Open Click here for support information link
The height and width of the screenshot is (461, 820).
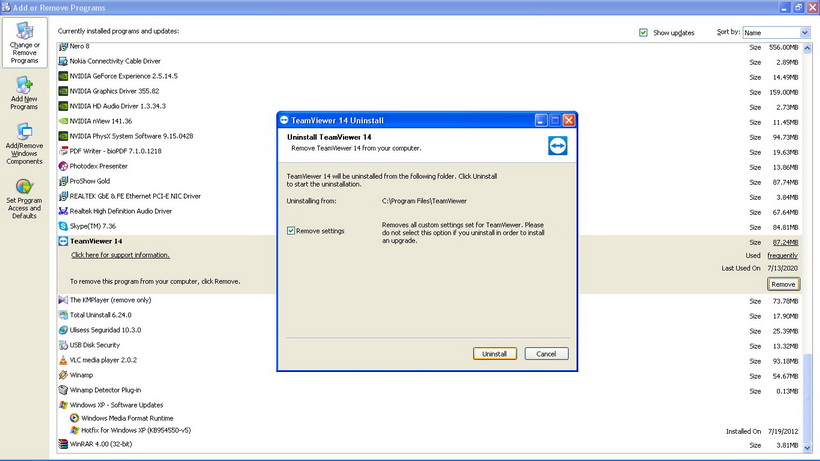point(120,255)
